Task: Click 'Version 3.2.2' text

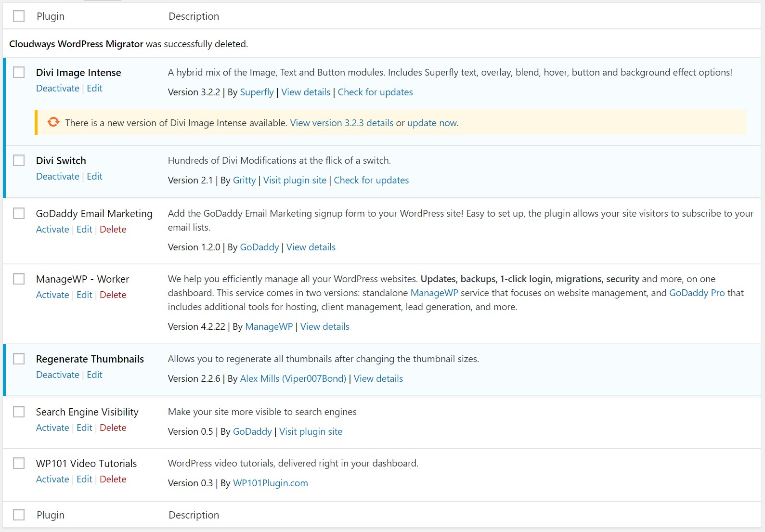Action: [194, 92]
